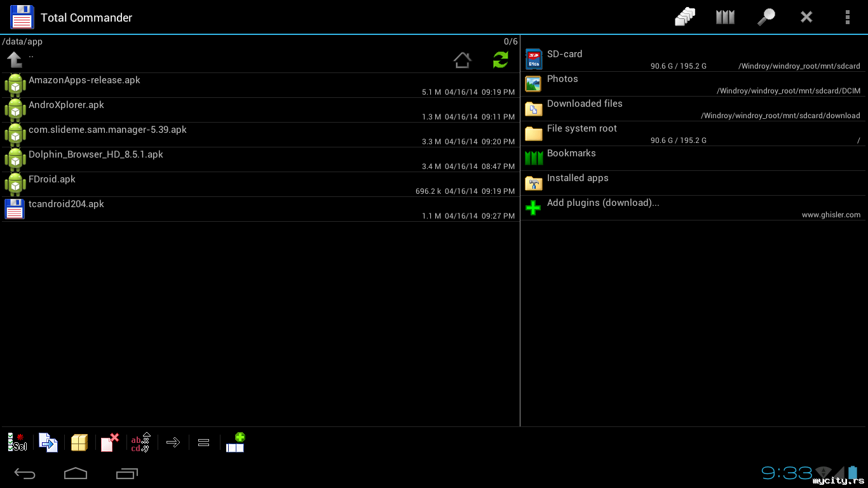Image resolution: width=868 pixels, height=488 pixels.
Task: Tap the Installed apps folder icon
Action: tap(534, 183)
